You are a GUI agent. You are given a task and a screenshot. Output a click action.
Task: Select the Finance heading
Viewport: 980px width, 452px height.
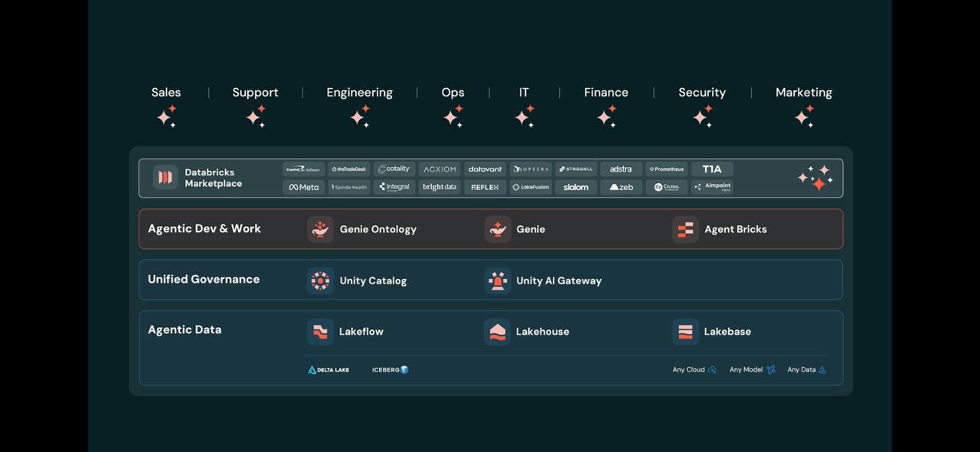point(606,92)
